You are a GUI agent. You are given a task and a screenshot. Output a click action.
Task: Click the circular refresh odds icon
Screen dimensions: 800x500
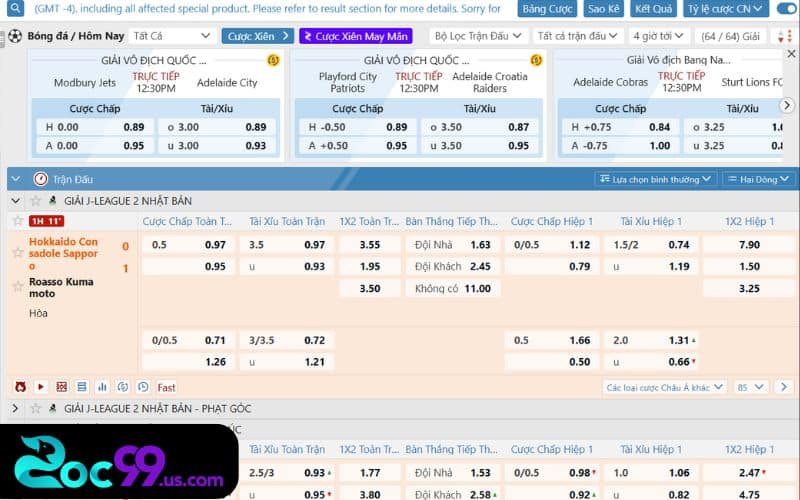coord(123,387)
